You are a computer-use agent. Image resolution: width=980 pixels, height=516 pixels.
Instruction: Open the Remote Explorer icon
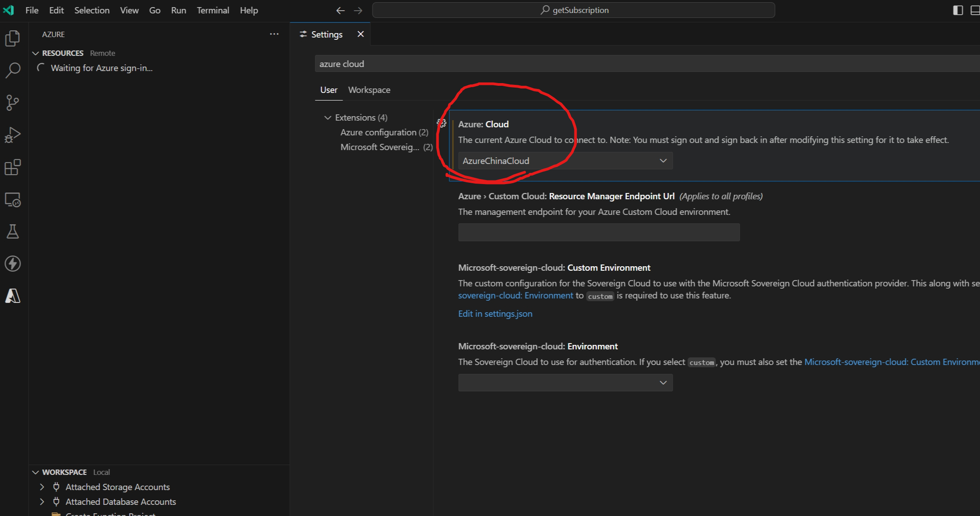tap(13, 200)
